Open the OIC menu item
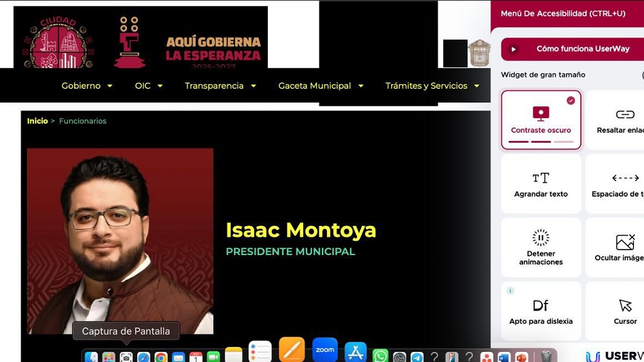This screenshot has width=644, height=362. tap(148, 85)
